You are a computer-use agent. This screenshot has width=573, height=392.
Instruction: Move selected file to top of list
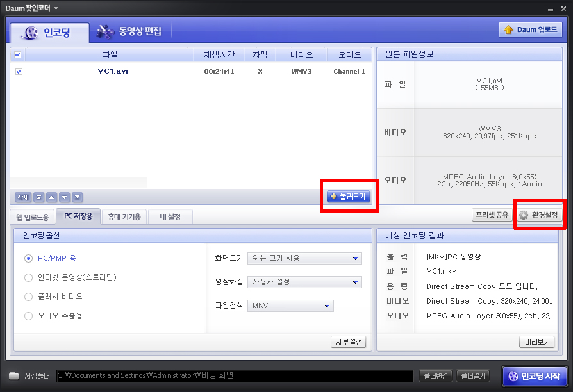(39, 197)
